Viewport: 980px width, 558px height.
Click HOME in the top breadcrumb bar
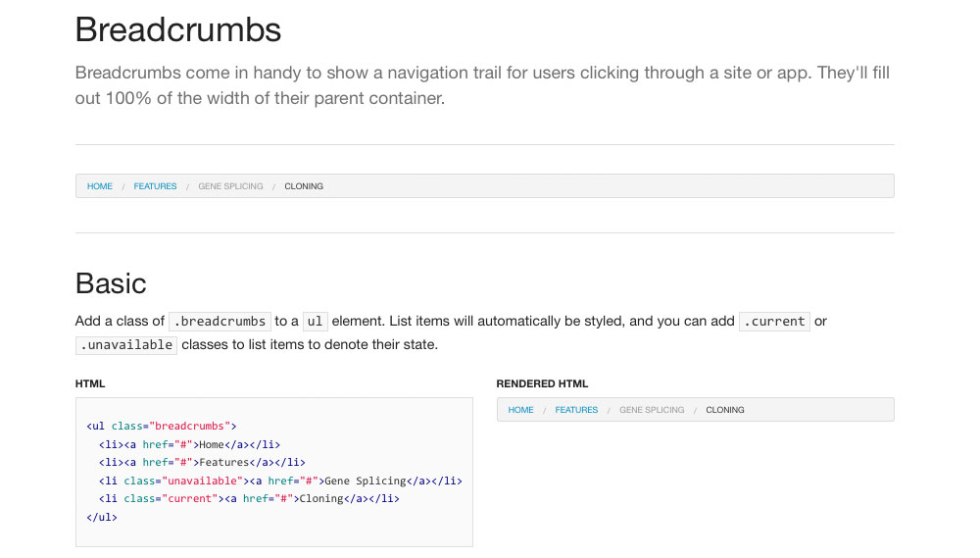[x=100, y=186]
